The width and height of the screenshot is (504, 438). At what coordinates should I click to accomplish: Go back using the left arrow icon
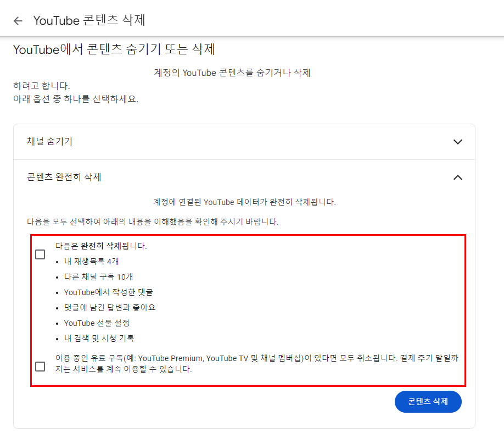18,21
